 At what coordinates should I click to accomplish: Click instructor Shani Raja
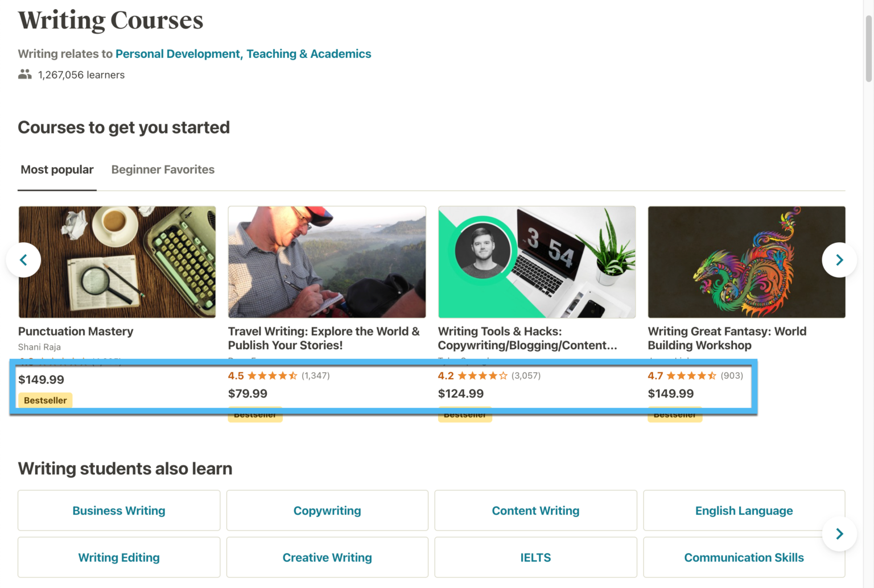pyautogui.click(x=39, y=346)
